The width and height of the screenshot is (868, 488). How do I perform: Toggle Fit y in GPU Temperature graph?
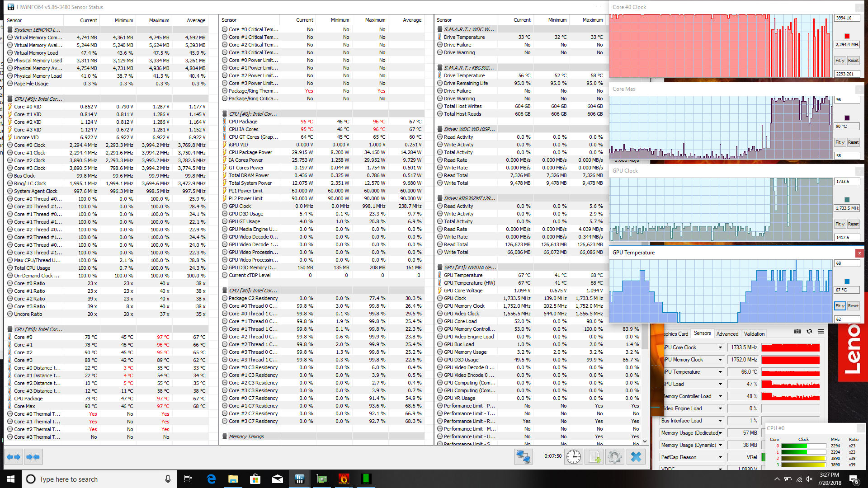click(840, 306)
